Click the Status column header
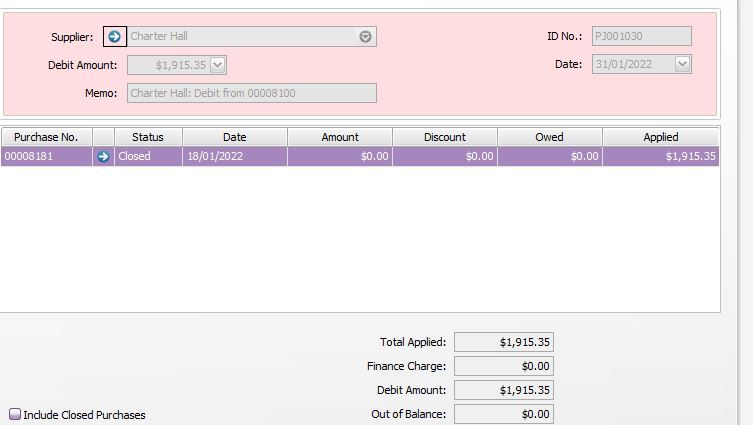The width and height of the screenshot is (753, 425). click(148, 137)
